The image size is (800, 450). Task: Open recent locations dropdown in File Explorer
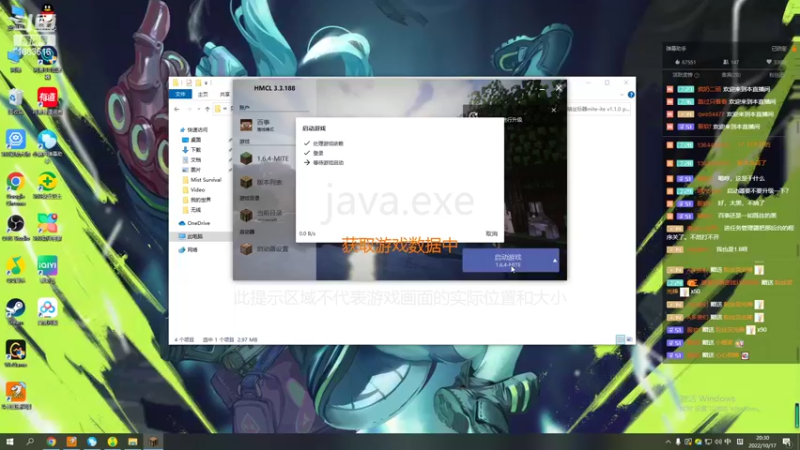(198, 109)
